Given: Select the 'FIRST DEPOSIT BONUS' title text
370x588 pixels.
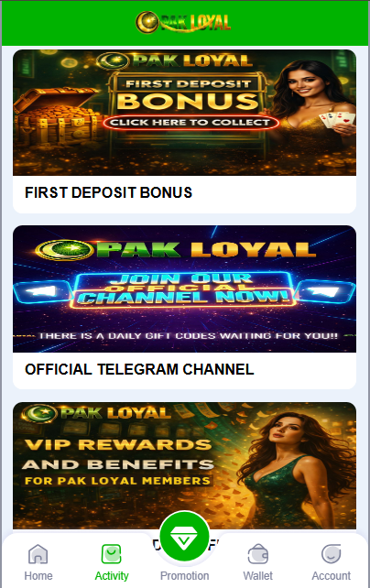Looking at the screenshot, I should pos(108,192).
